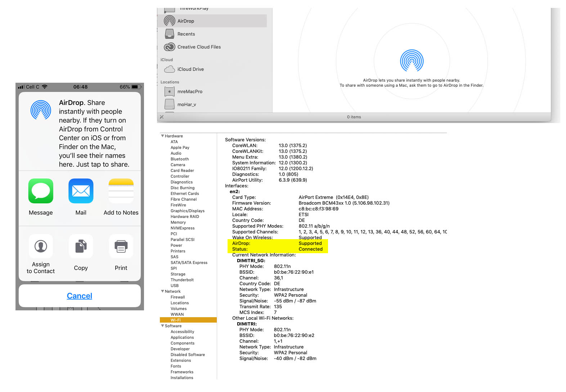566x392 pixels.
Task: Collapse the Software section in System Information
Action: (x=162, y=326)
